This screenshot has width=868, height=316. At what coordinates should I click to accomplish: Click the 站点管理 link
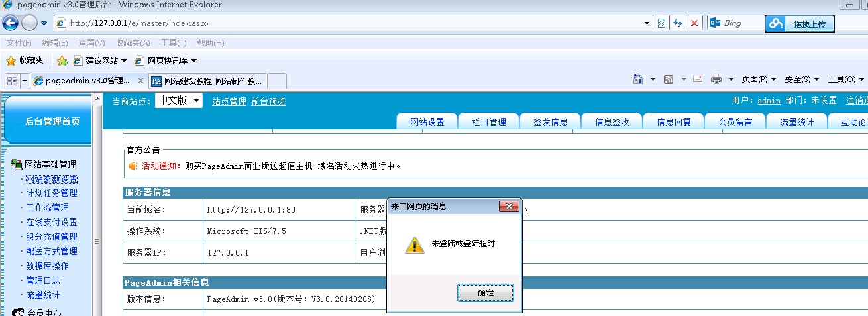pyautogui.click(x=229, y=101)
